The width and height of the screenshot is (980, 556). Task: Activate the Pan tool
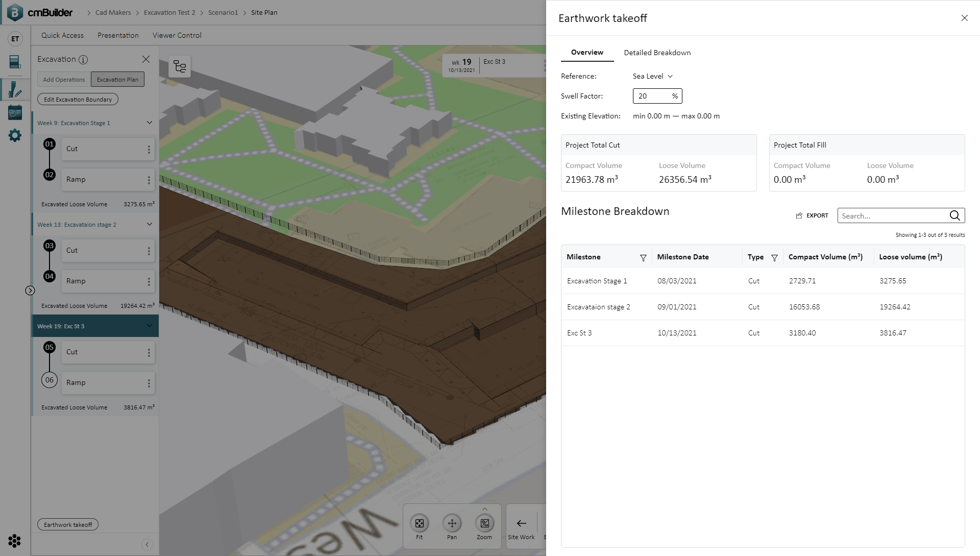pos(452,523)
